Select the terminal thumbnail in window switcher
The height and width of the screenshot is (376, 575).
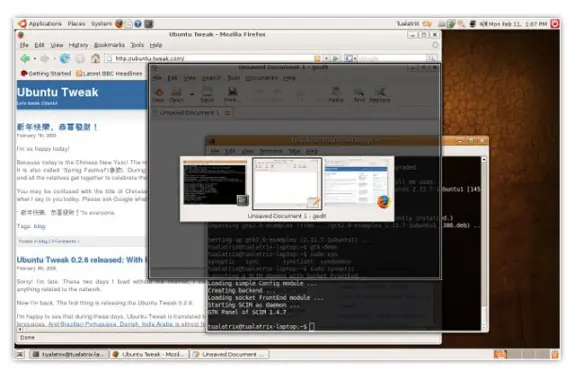(215, 183)
